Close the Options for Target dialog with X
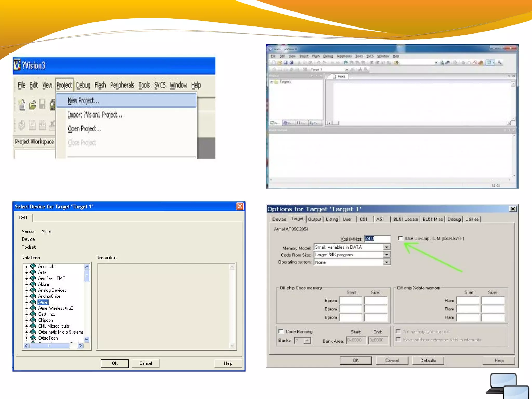Screen dimensions: 532x399 tap(513, 209)
